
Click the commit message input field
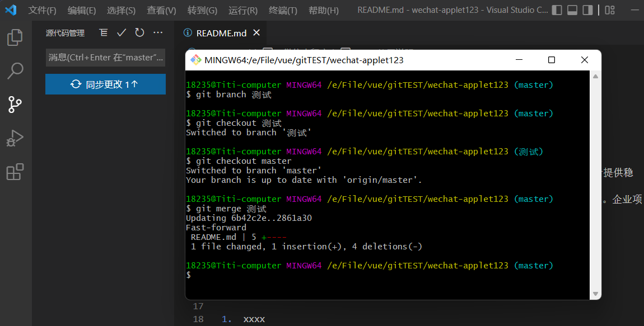105,57
